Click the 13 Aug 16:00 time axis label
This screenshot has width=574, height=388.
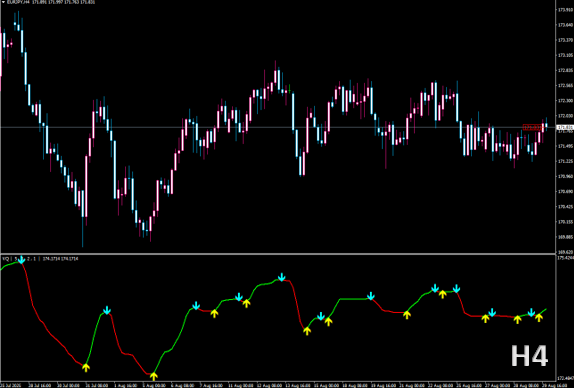click(299, 385)
